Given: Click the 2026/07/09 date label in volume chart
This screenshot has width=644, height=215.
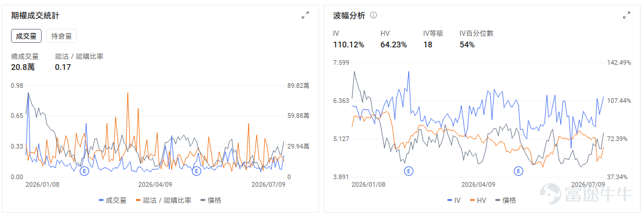Looking at the screenshot, I should tap(268, 184).
